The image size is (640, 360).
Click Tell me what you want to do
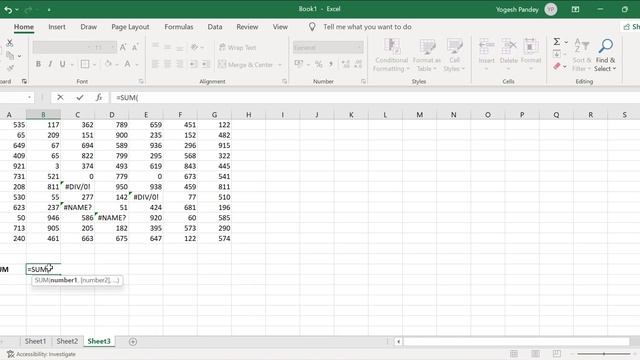[x=367, y=27]
